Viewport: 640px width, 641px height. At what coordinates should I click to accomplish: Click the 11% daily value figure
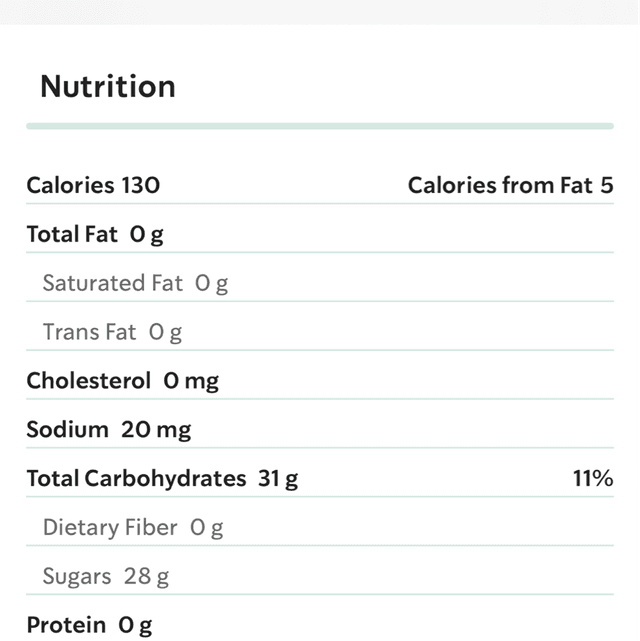pos(592,479)
